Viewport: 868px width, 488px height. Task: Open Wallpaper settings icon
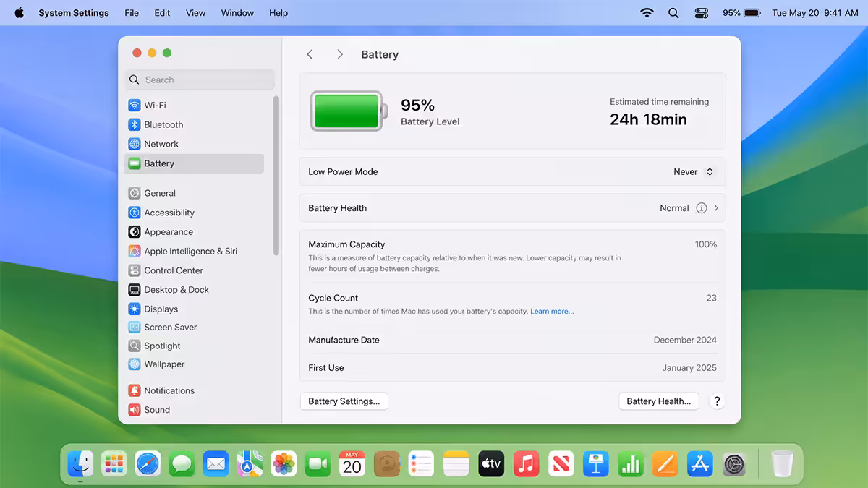pos(135,364)
